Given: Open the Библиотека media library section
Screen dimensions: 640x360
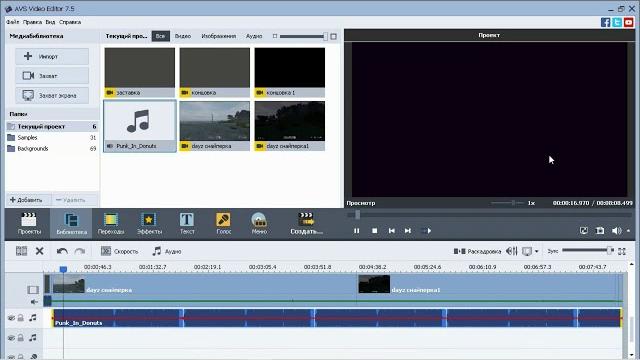Looking at the screenshot, I should point(71,224).
